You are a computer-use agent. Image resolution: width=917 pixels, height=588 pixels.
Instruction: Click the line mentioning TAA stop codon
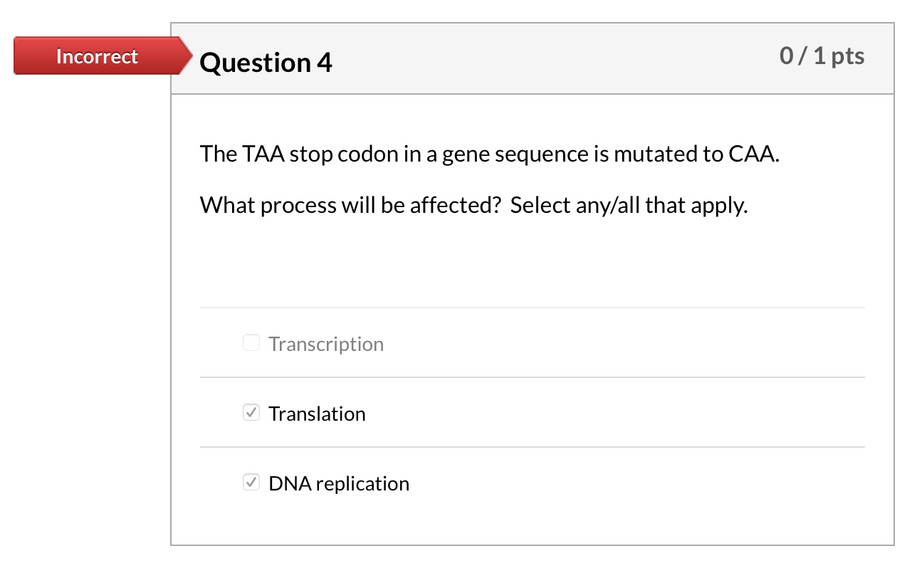489,154
